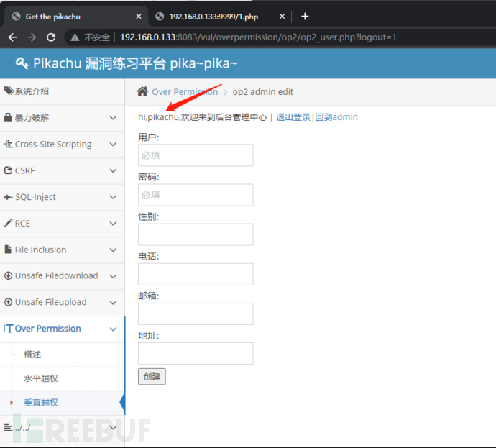The image size is (496, 448).
Task: Click the tag icon beside 系统介绍
Action: tap(9, 91)
